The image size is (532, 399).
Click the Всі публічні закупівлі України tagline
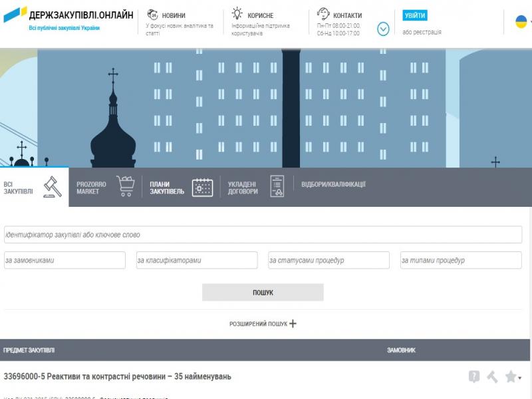click(x=64, y=28)
